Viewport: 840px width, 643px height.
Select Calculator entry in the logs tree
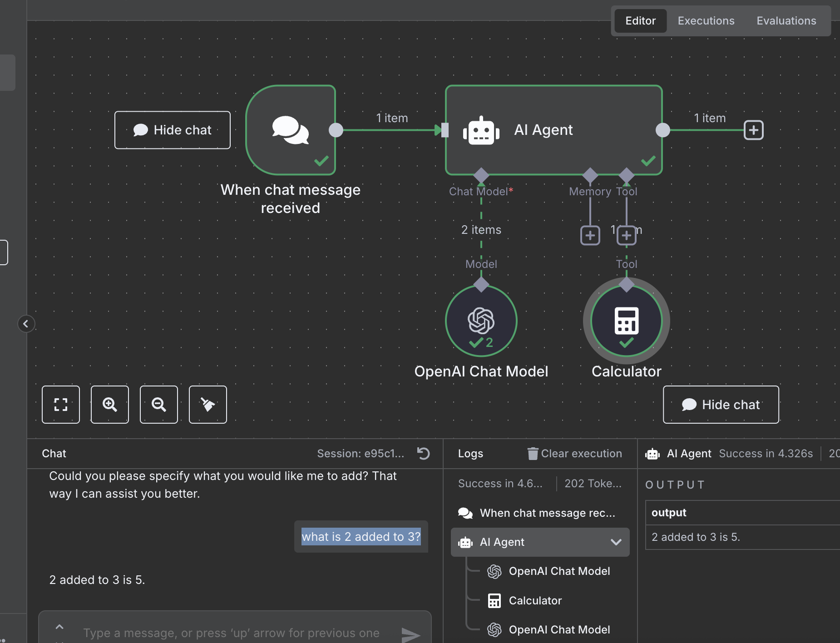(535, 601)
